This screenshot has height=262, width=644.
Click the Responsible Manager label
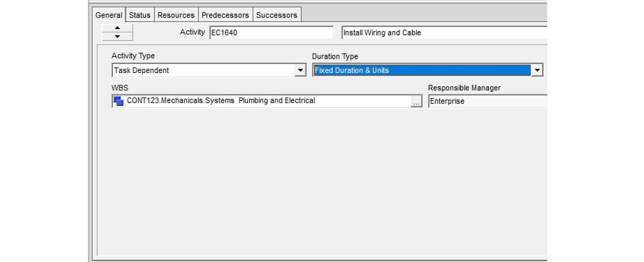pos(464,88)
